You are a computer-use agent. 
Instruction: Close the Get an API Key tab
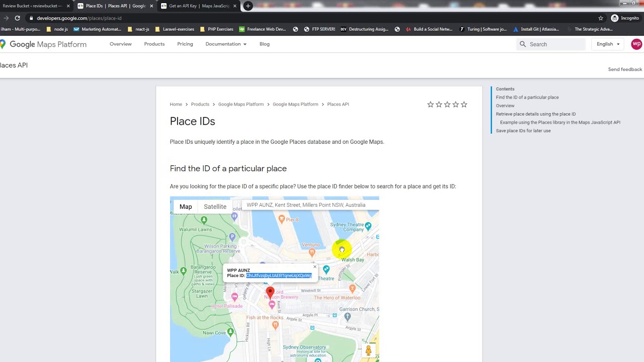(234, 6)
